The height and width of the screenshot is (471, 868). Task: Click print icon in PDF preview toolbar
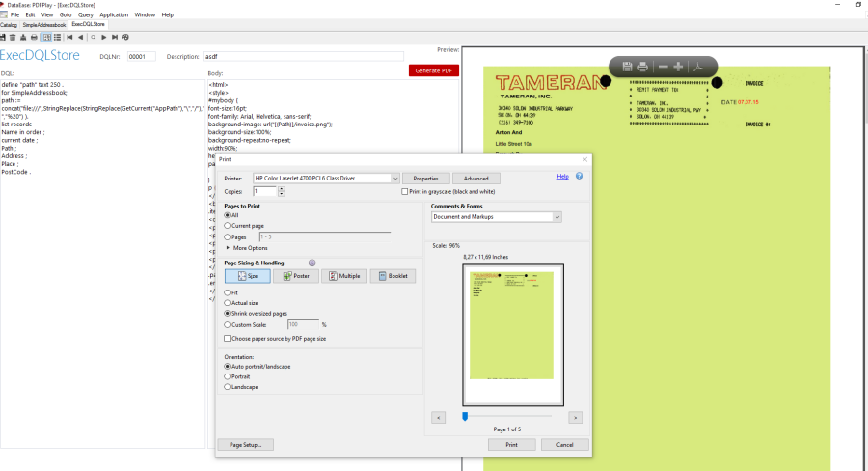point(642,67)
